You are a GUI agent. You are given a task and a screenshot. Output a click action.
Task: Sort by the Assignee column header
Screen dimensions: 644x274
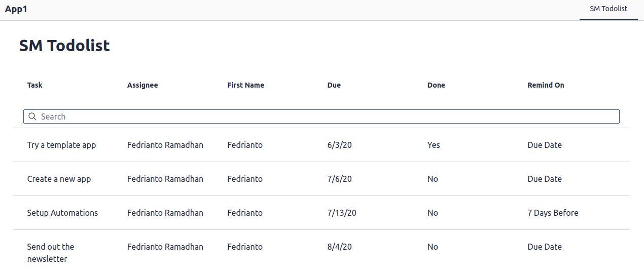(x=142, y=85)
